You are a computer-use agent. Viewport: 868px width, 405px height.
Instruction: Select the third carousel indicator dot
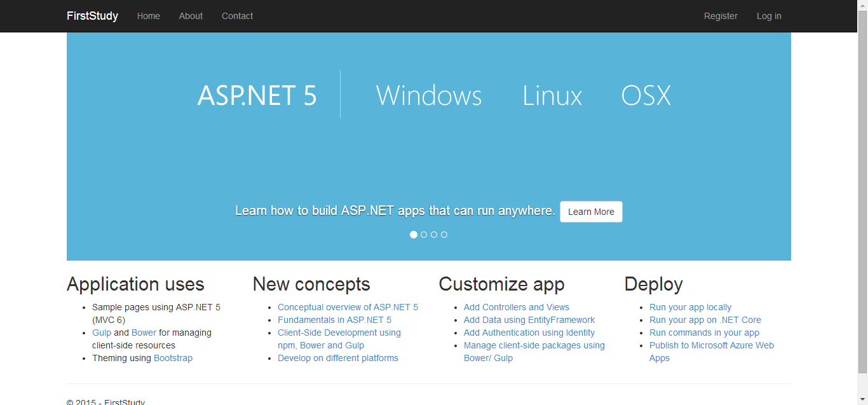(x=434, y=235)
